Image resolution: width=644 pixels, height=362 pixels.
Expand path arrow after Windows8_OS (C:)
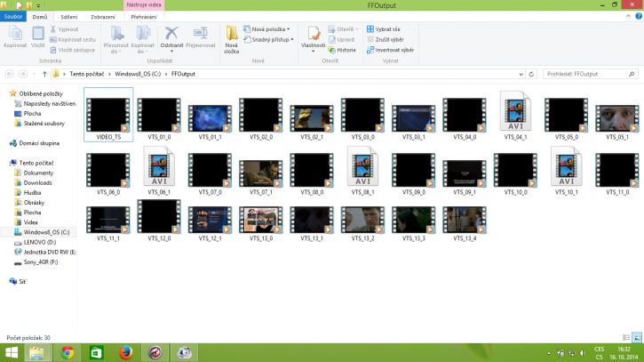166,74
